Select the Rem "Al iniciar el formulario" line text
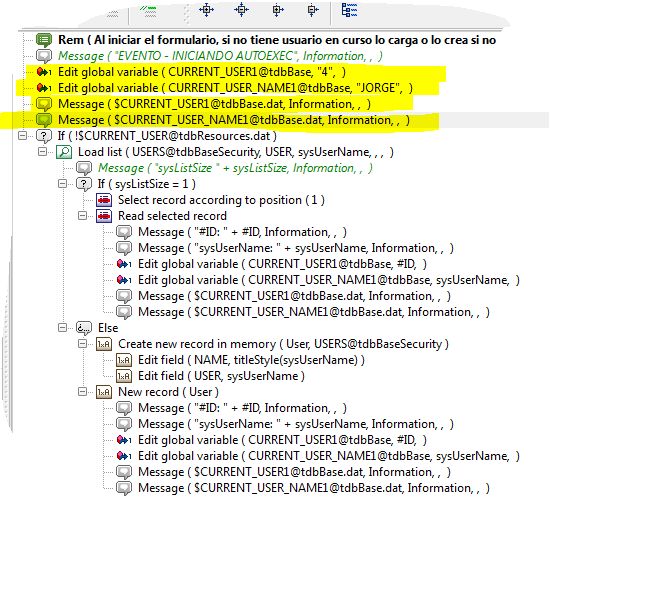 point(277,40)
